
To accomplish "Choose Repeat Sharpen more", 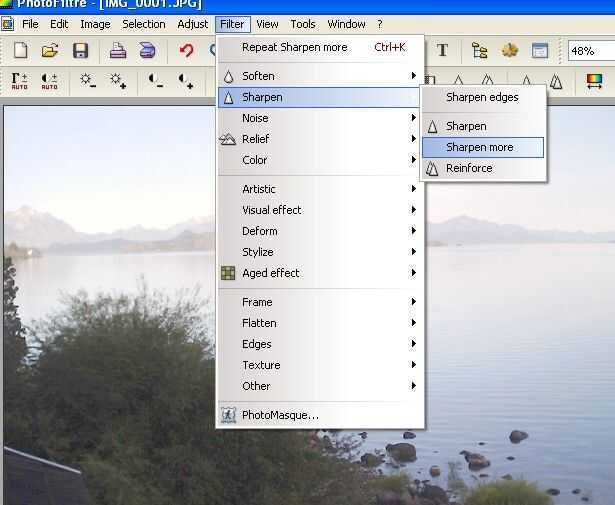I will [320, 47].
